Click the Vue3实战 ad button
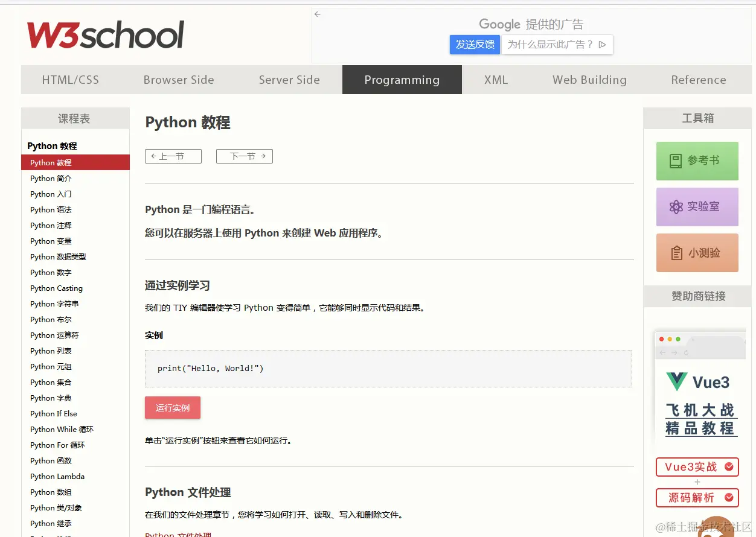The image size is (756, 537). (x=697, y=467)
